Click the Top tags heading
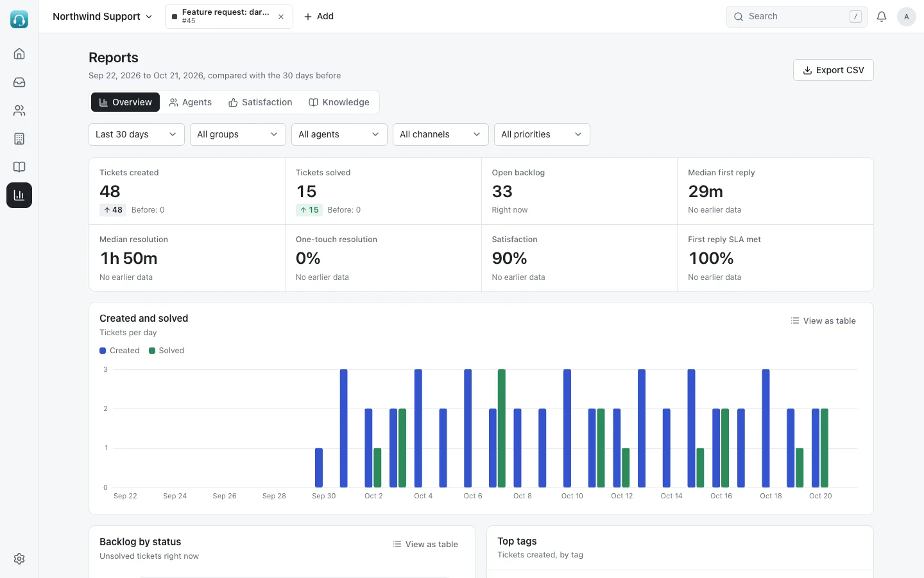924x578 pixels. 517,541
